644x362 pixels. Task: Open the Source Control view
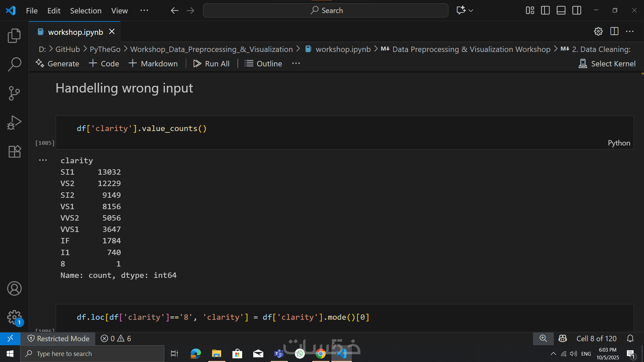point(14,93)
